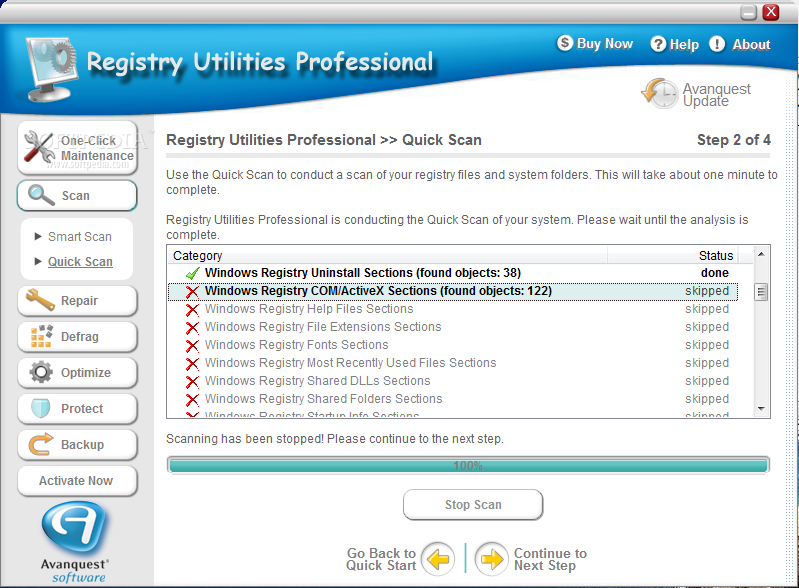Expand the Quick Scan arrow
Image resolution: width=799 pixels, height=588 pixels.
click(x=38, y=261)
